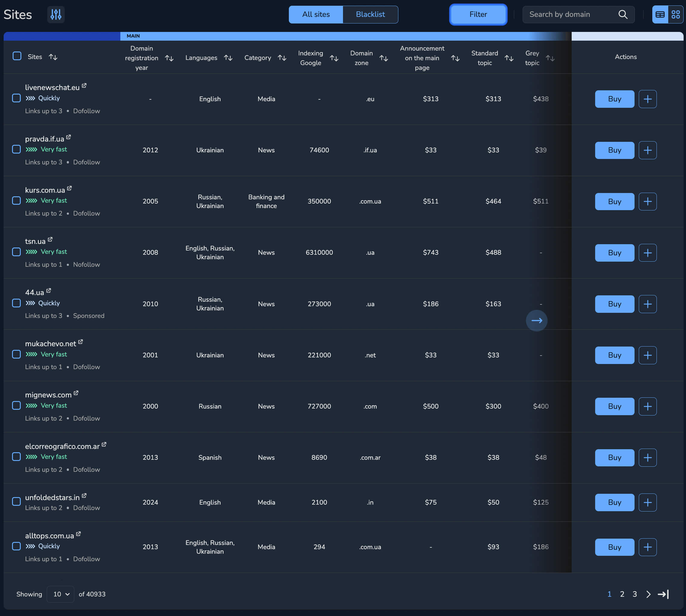Jump to last page arrow
686x616 pixels.
click(x=663, y=594)
